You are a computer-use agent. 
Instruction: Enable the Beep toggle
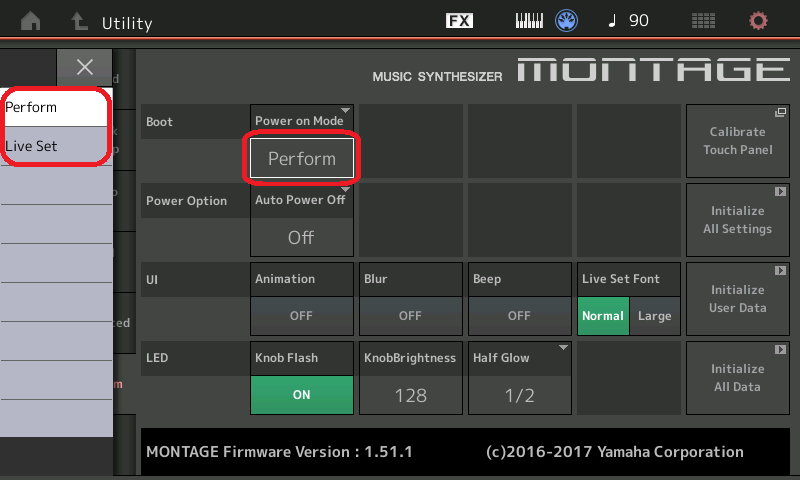tap(519, 315)
